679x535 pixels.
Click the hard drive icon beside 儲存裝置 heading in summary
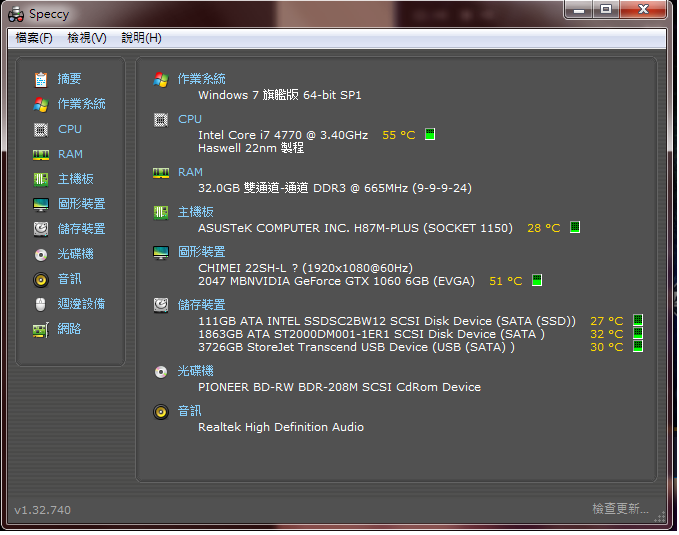161,305
